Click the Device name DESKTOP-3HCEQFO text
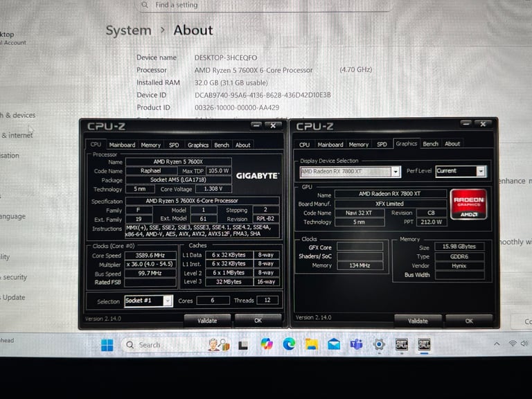Image resolution: width=532 pixels, height=399 pixels. click(x=226, y=57)
